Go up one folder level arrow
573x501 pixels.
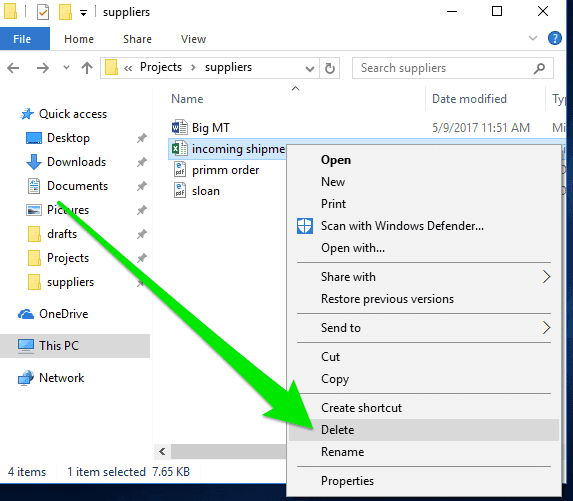(87, 68)
